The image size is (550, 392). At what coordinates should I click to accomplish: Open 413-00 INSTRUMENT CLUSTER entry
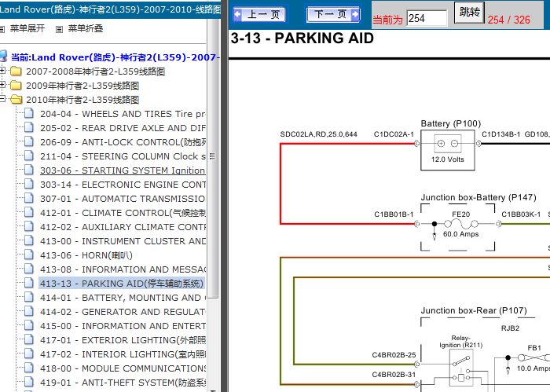tap(123, 241)
